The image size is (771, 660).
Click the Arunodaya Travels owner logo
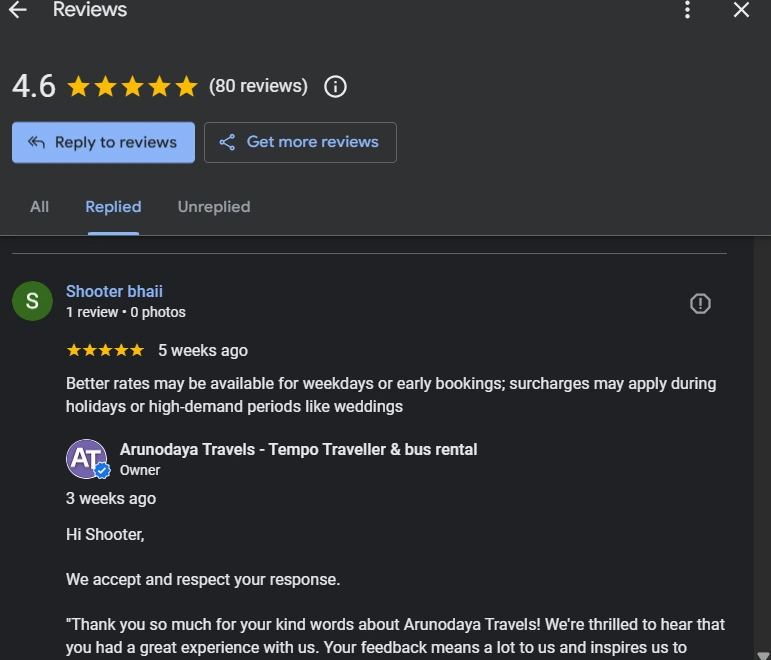point(87,459)
